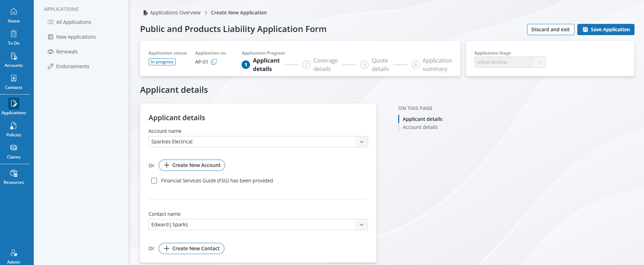Image resolution: width=644 pixels, height=265 pixels.
Task: Select All Applications in the menu
Action: (73, 22)
